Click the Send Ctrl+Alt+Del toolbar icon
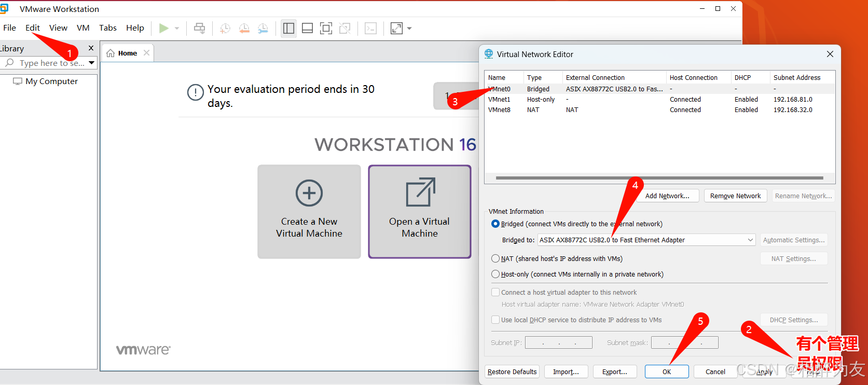This screenshot has width=868, height=385. pyautogui.click(x=199, y=28)
